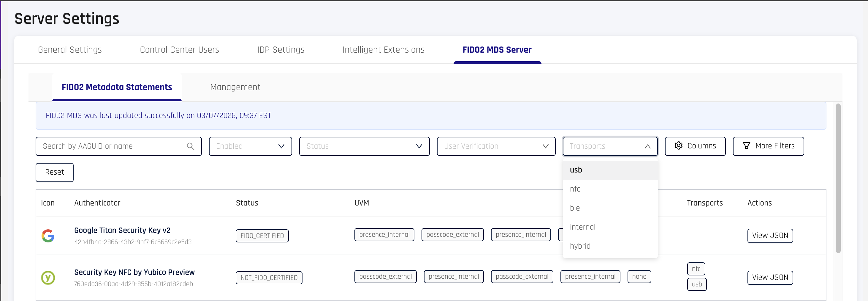The height and width of the screenshot is (301, 868).
Task: Open the Intelligent Extensions tab
Action: click(x=383, y=50)
